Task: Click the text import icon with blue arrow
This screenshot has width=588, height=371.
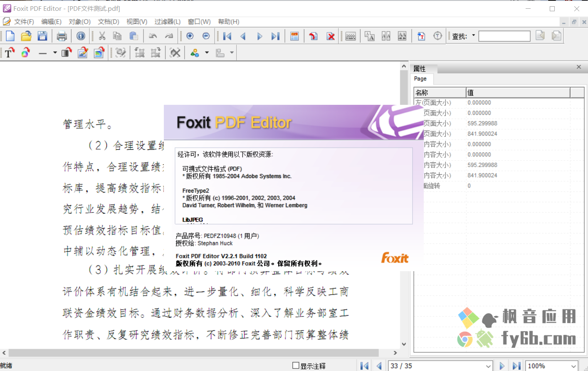Action: 421,36
